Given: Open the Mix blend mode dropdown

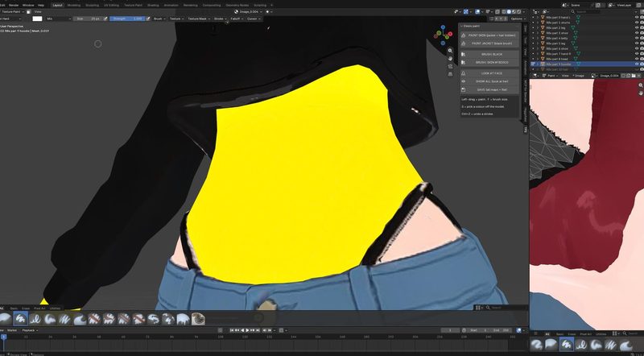Looking at the screenshot, I should pos(57,19).
